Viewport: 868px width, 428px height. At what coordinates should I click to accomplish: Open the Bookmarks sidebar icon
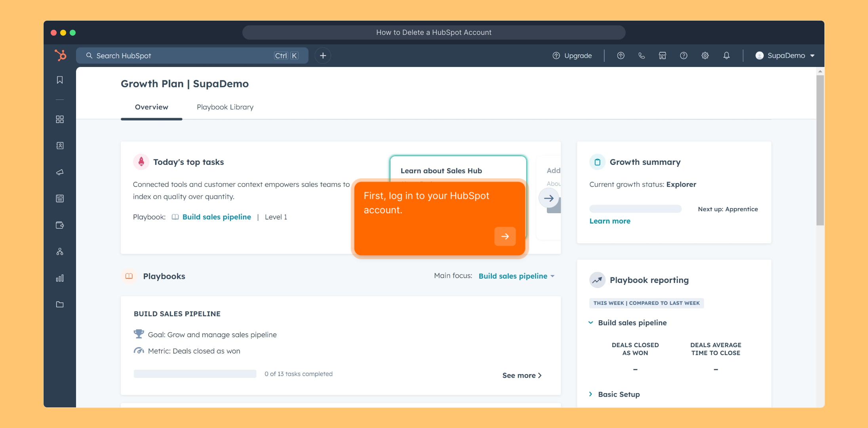[x=60, y=80]
